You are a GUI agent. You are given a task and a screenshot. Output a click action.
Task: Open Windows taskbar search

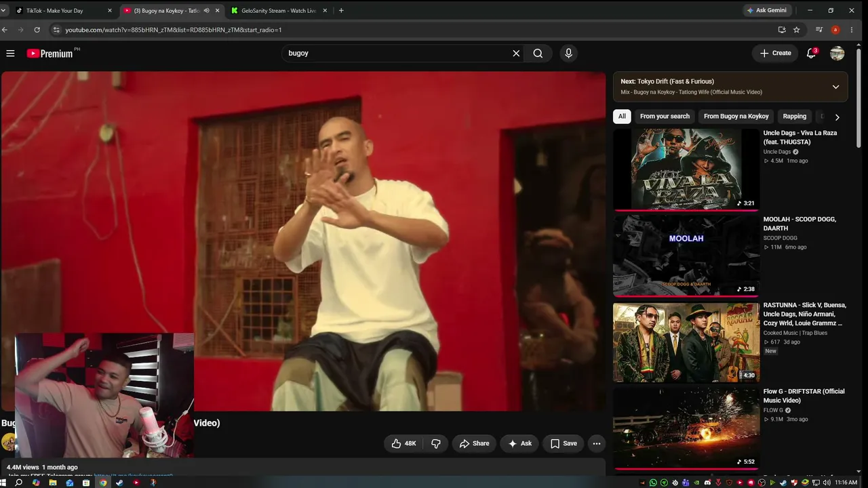(x=18, y=483)
